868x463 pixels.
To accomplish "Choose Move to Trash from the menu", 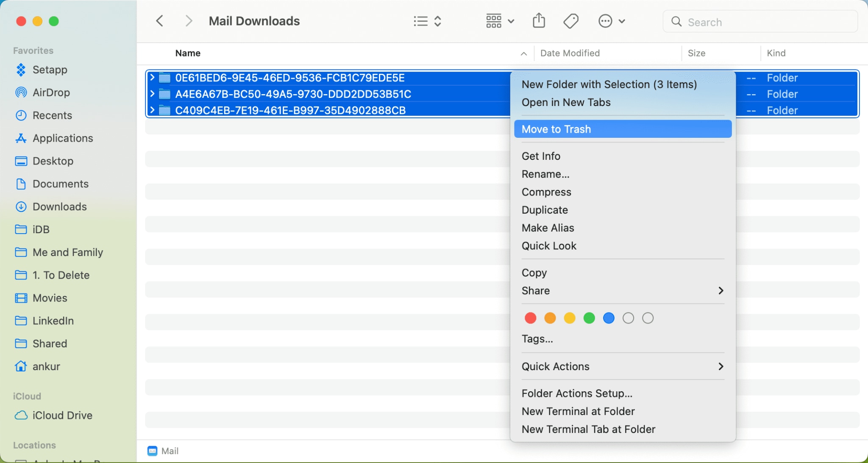I will [556, 129].
